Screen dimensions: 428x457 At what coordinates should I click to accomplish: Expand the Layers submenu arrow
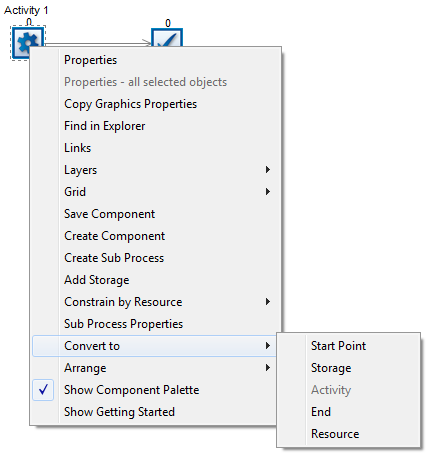(268, 170)
